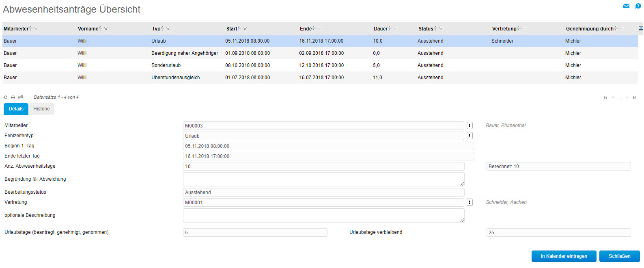Click the lookup icon beside the Vertretung field
This screenshot has width=644, height=268.
coord(470,202)
